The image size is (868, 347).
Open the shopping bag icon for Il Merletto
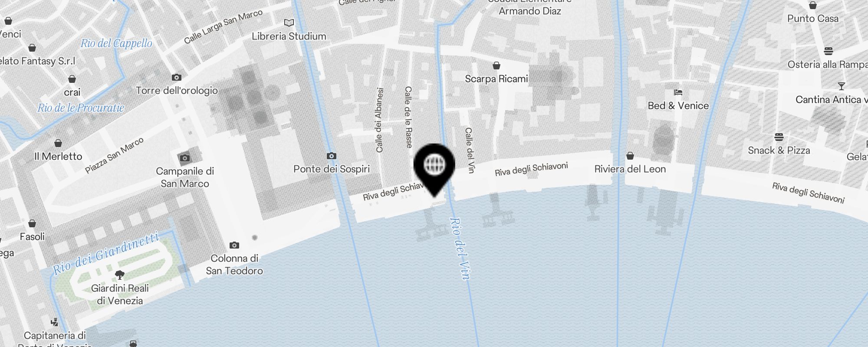pyautogui.click(x=58, y=143)
